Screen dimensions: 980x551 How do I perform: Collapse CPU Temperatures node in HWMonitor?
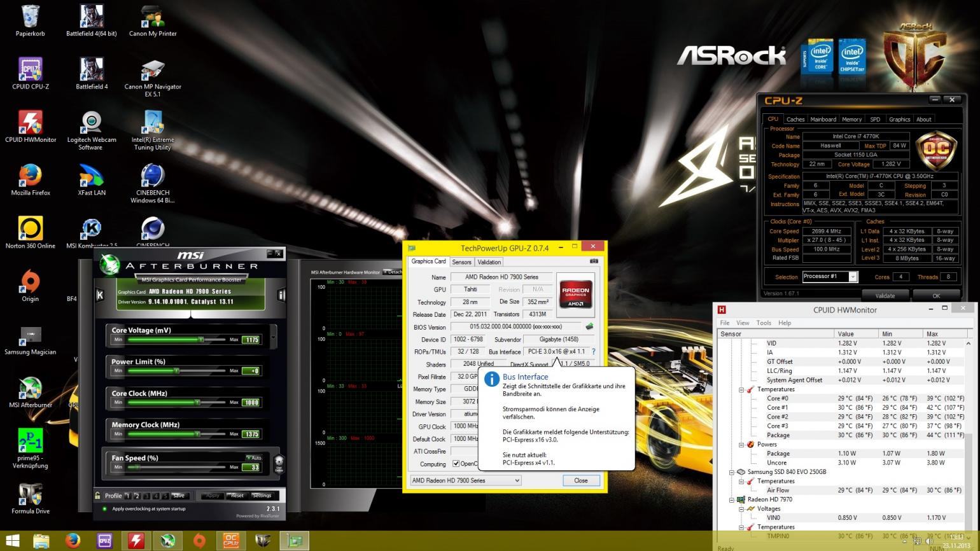tap(741, 389)
